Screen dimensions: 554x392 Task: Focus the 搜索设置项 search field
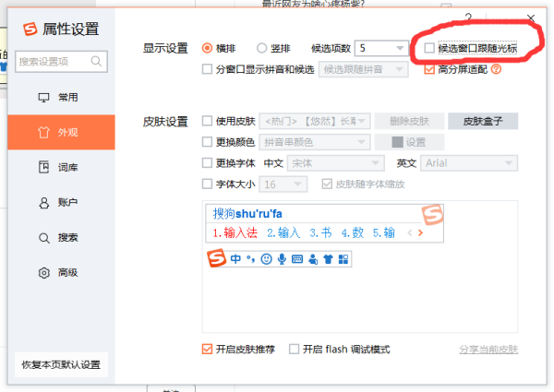pyautogui.click(x=61, y=62)
